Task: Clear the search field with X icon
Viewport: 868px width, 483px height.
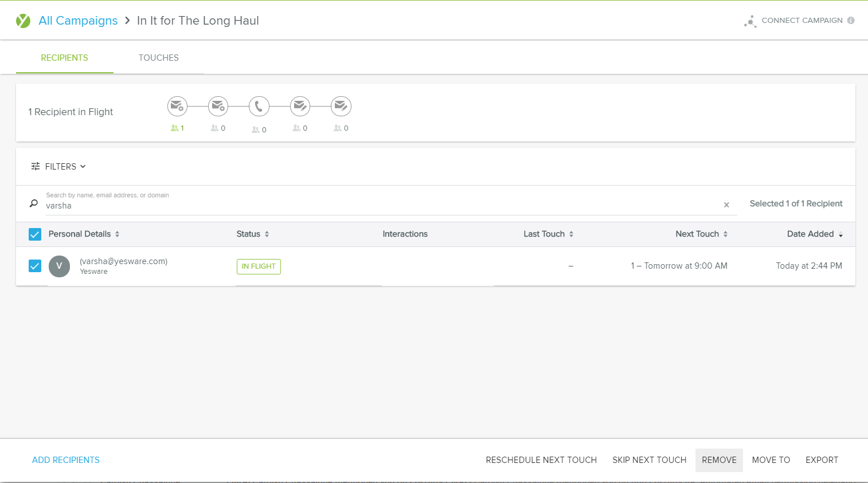Action: tap(726, 205)
